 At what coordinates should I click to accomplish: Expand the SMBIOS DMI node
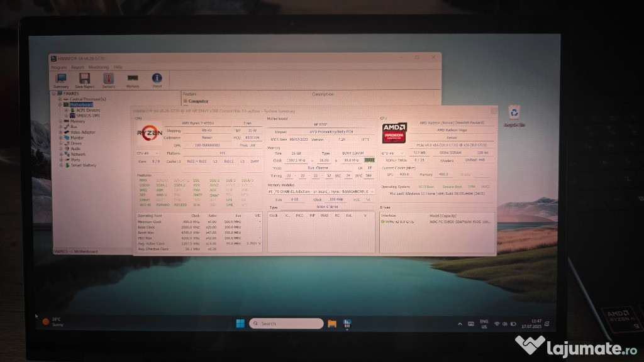[x=67, y=116]
